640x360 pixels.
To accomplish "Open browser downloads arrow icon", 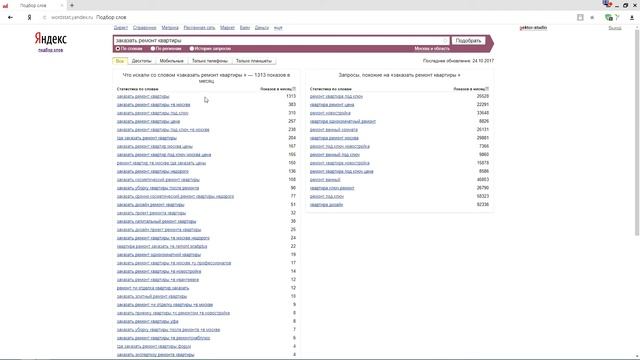I will point(632,18).
